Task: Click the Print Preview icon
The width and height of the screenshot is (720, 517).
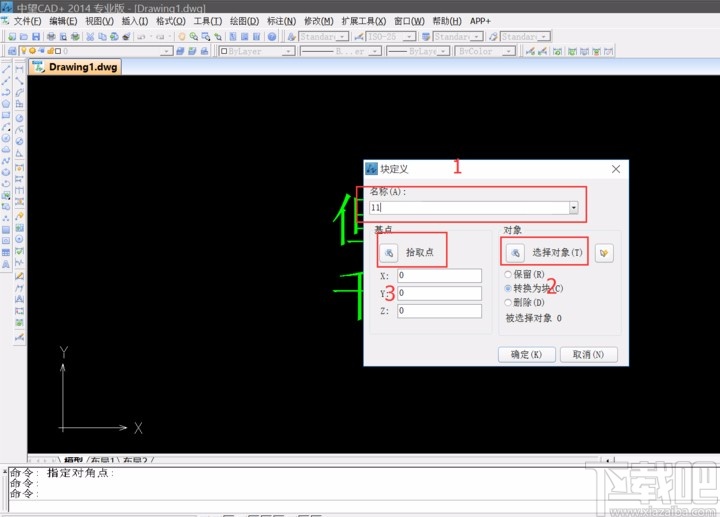Action: pyautogui.click(x=63, y=37)
